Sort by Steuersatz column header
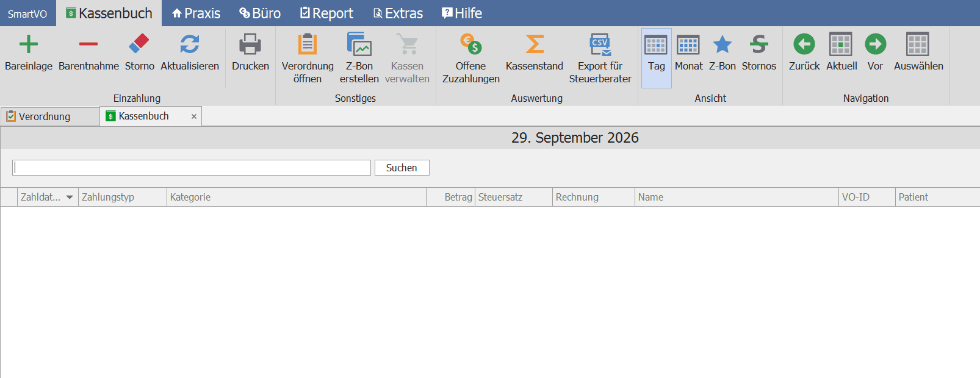This screenshot has width=980, height=378. click(514, 197)
